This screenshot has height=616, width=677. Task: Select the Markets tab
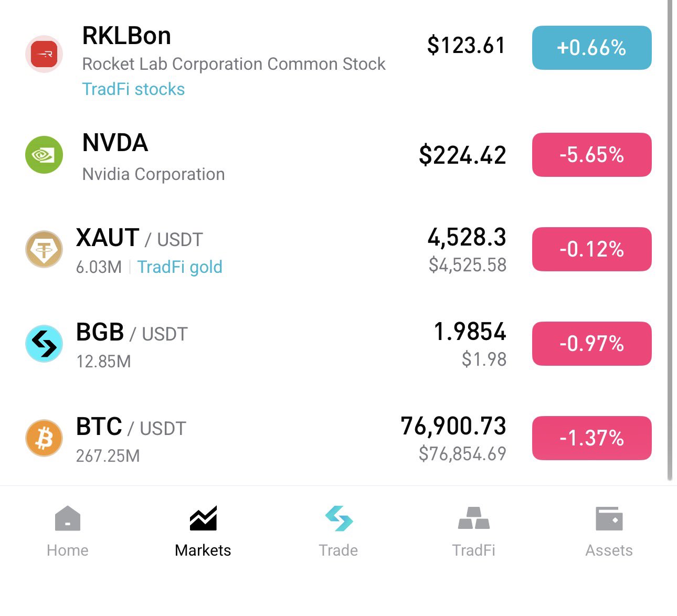203,530
